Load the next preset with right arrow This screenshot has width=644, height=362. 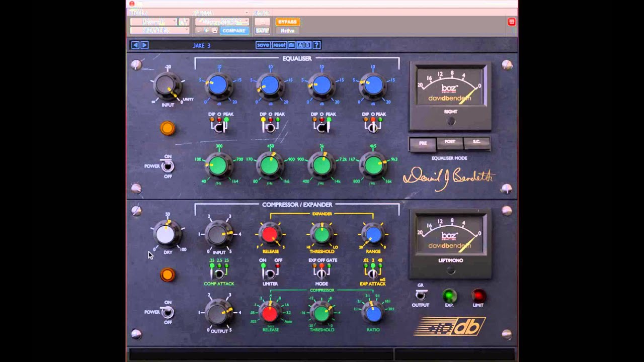(144, 45)
